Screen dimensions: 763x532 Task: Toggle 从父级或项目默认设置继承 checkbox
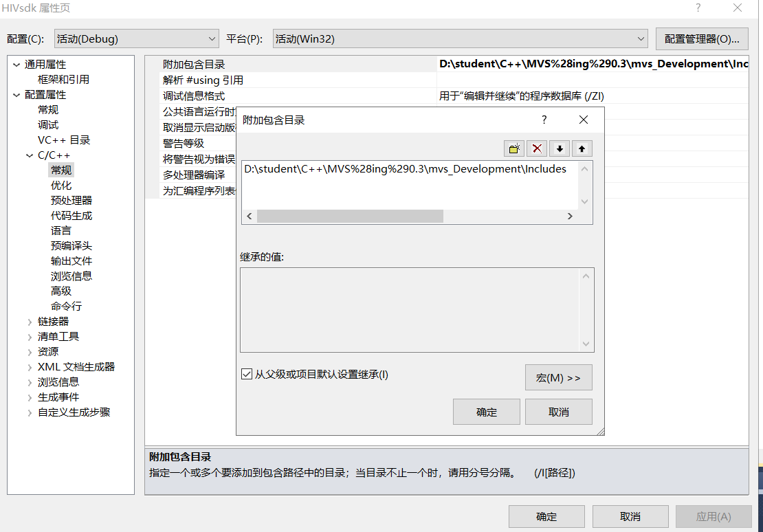click(247, 374)
